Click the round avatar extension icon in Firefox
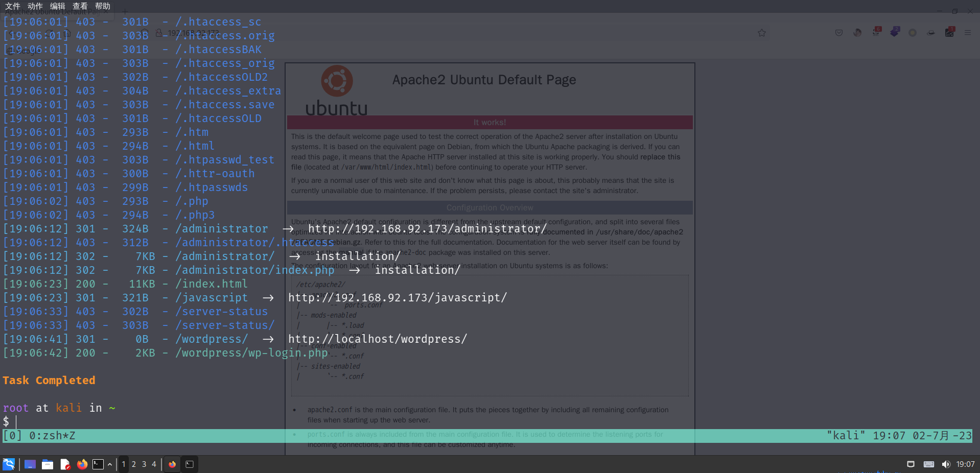The width and height of the screenshot is (980, 473). pyautogui.click(x=857, y=33)
